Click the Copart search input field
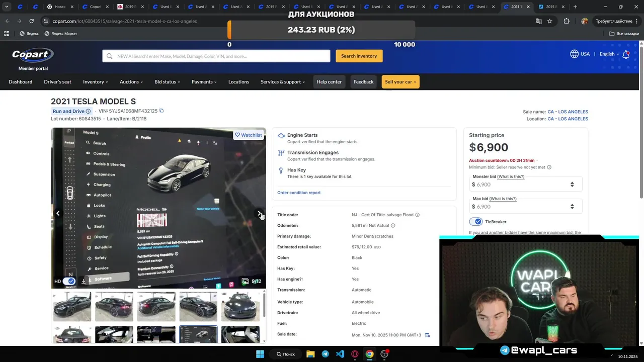The height and width of the screenshot is (362, 644). point(216,56)
